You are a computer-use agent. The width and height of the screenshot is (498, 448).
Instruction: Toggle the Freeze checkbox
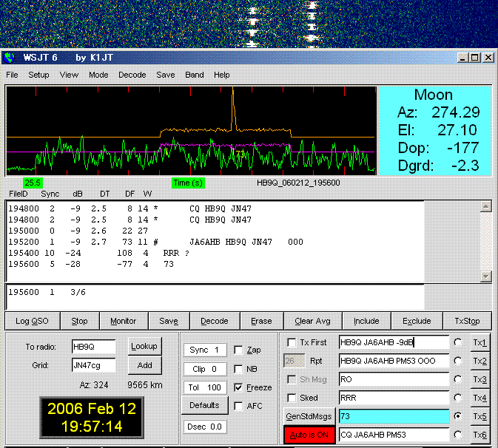[238, 387]
